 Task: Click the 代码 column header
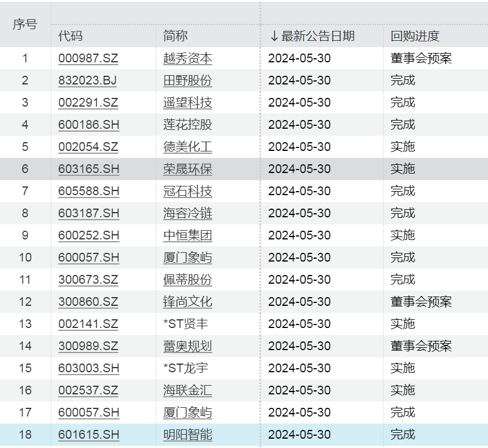pos(71,36)
